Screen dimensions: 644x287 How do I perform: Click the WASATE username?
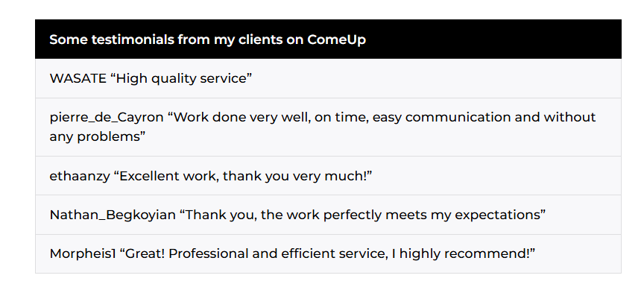pos(78,78)
